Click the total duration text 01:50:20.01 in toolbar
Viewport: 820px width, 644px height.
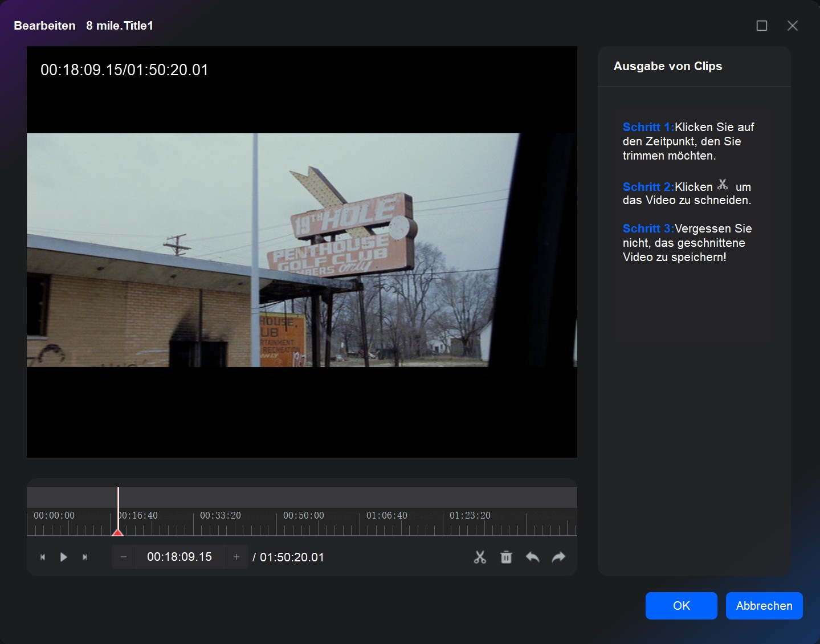(292, 557)
